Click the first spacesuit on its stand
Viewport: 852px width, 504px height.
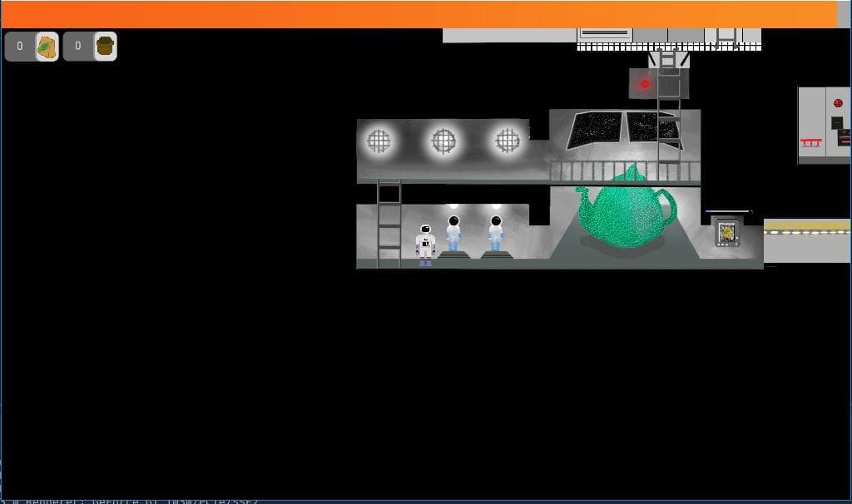pyautogui.click(x=453, y=235)
